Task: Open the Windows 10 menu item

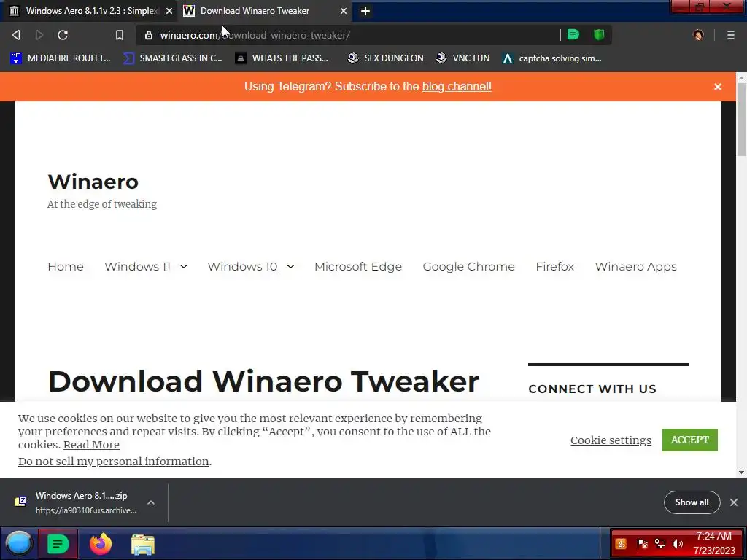Action: coord(242,267)
